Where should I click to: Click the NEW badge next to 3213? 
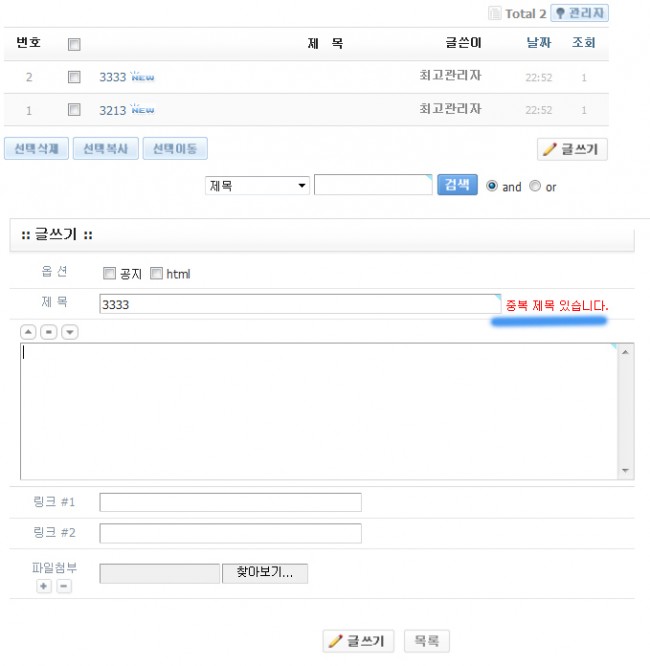pos(142,109)
